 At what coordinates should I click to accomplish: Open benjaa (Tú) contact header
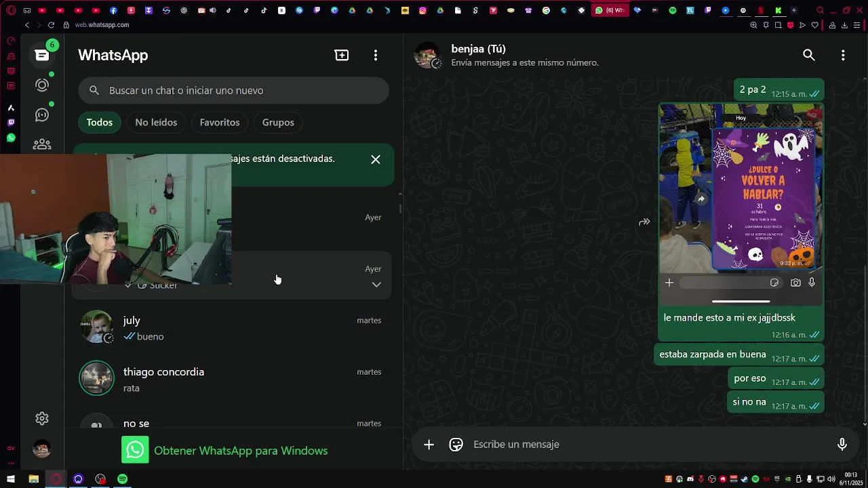[x=526, y=55]
